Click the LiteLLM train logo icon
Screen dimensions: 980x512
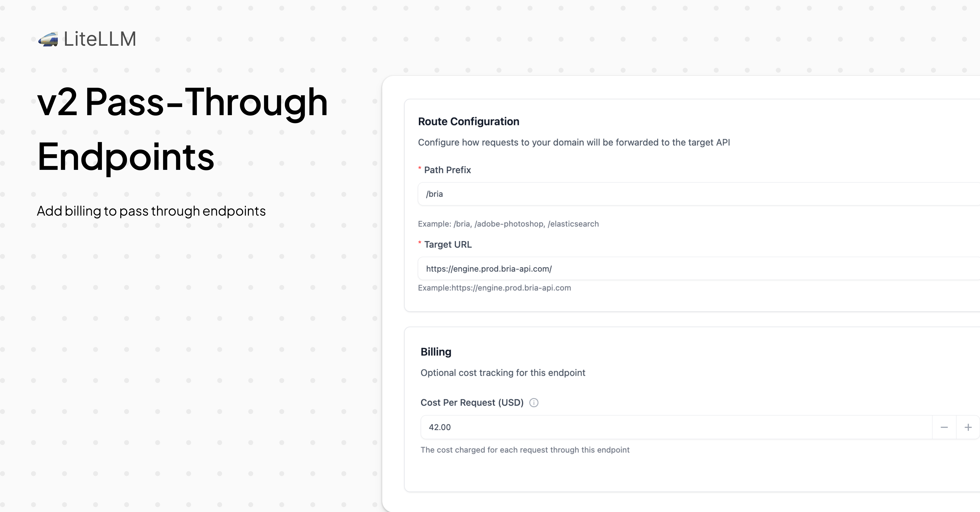[48, 39]
